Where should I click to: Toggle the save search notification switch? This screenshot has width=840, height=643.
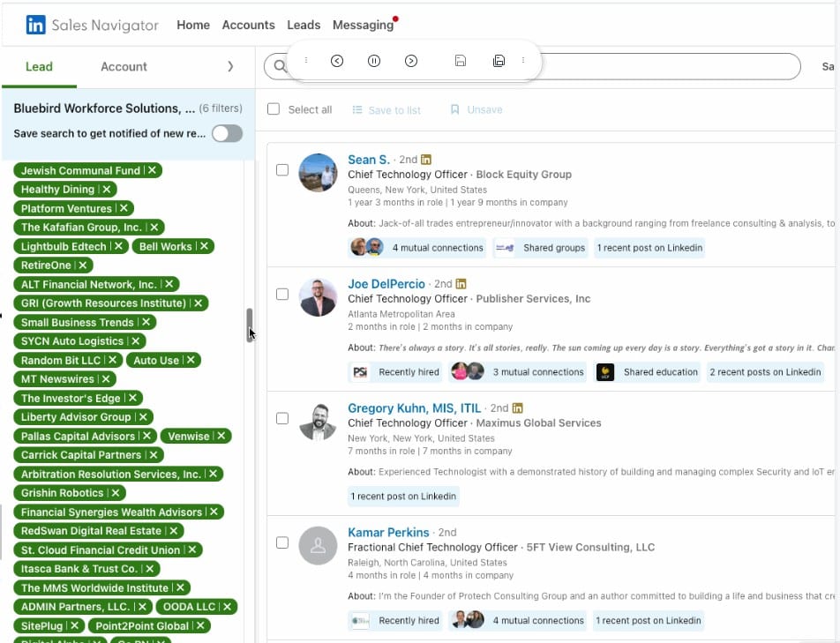point(227,133)
